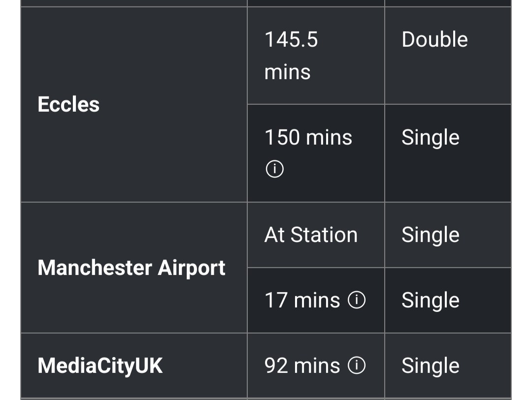Select Single carriage in 150 mins row
Viewport: 532px width, 400px height.
pos(430,137)
